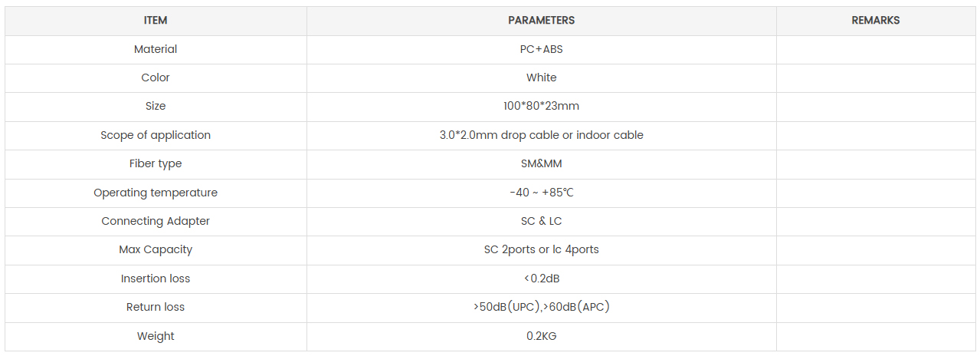The image size is (980, 356).
Task: Select the Material row label
Action: [156, 49]
